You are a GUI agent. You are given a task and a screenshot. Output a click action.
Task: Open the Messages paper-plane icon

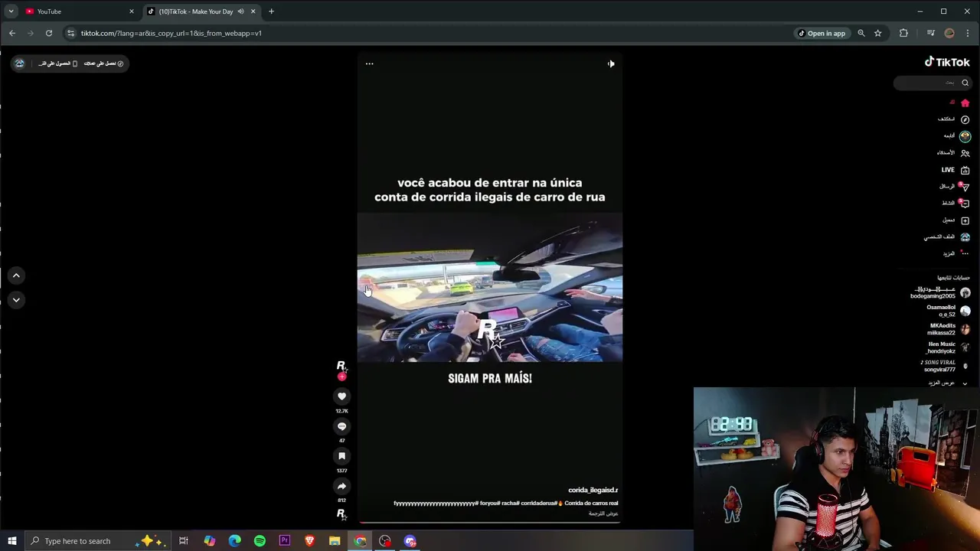click(x=965, y=187)
